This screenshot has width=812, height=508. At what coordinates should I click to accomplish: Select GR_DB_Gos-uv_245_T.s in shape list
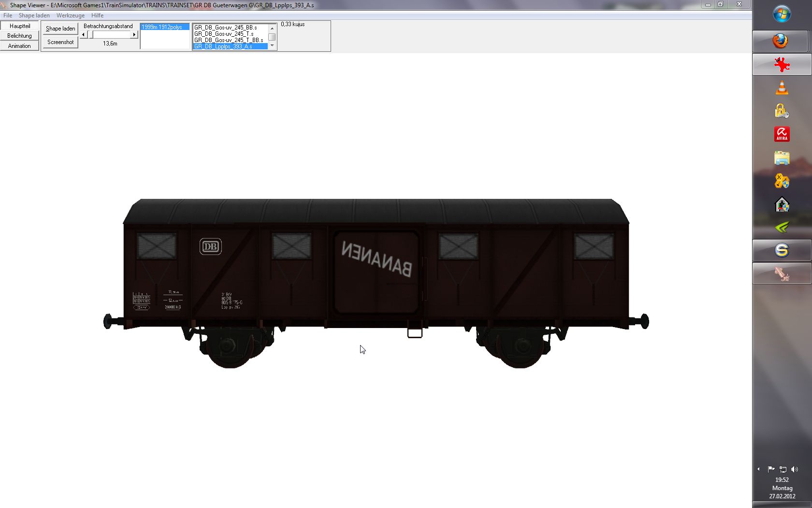pyautogui.click(x=224, y=34)
